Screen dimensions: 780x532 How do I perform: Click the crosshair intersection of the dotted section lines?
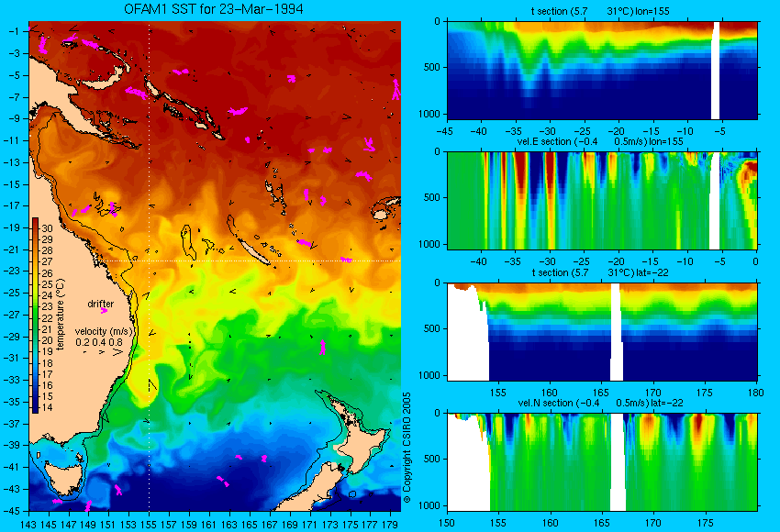(149, 260)
